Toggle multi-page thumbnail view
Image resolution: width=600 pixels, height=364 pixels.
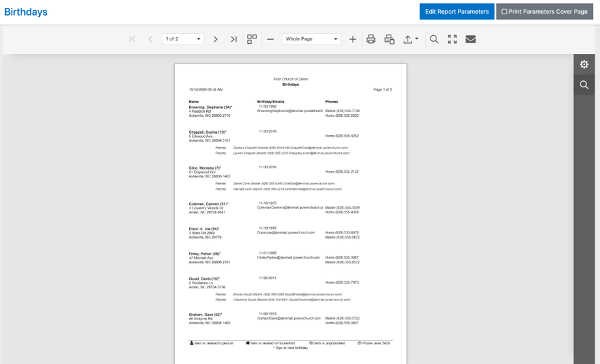pyautogui.click(x=252, y=39)
